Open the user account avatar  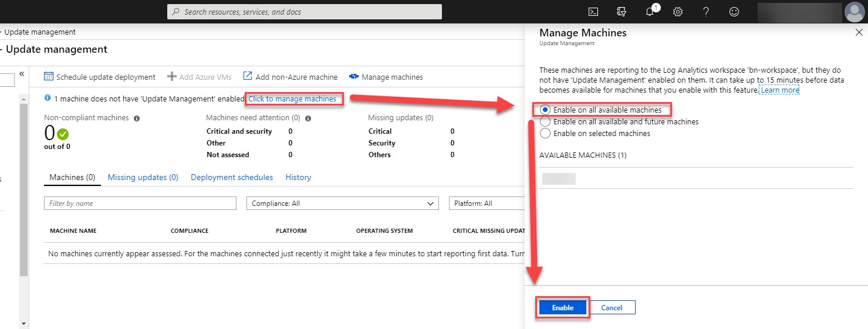point(855,12)
